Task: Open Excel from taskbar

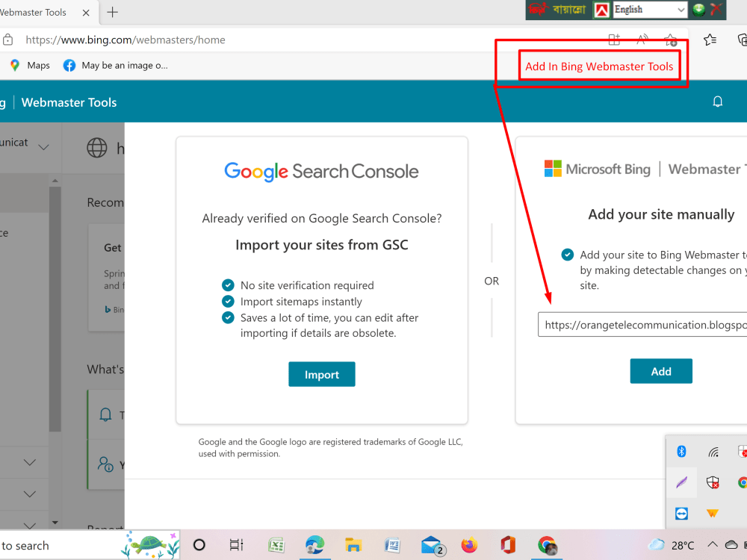Action: point(276,545)
